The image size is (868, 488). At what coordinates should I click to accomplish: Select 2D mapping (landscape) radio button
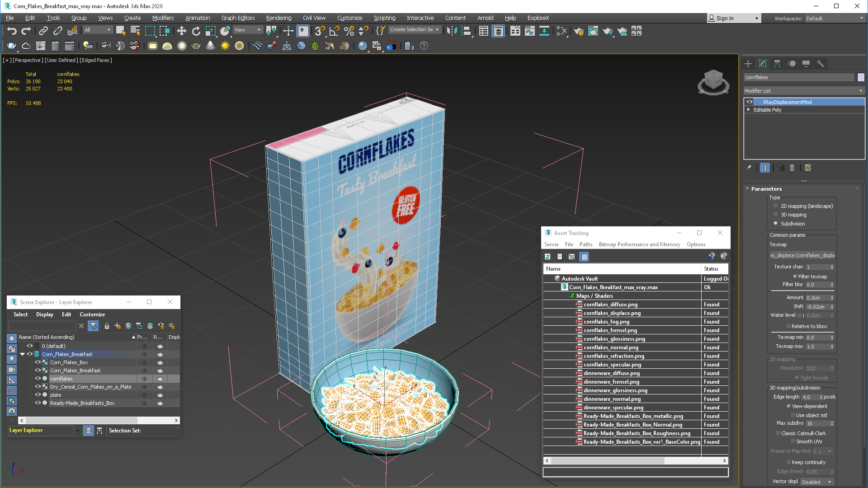(776, 206)
